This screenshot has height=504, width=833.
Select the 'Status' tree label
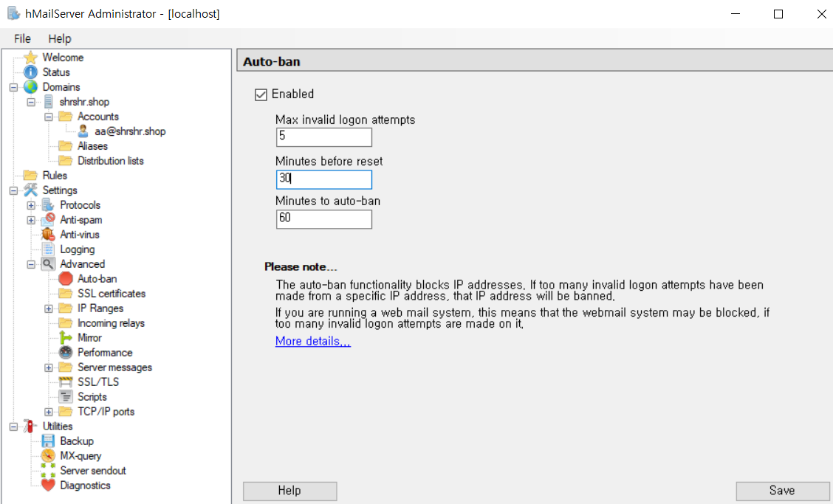[x=56, y=72]
